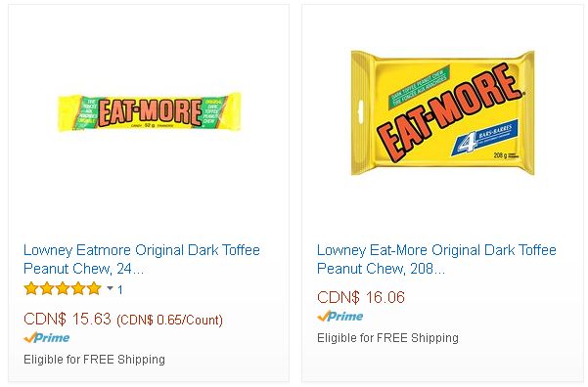Click orange Prime checkmark below CDN$ 15.63

pyautogui.click(x=30, y=337)
